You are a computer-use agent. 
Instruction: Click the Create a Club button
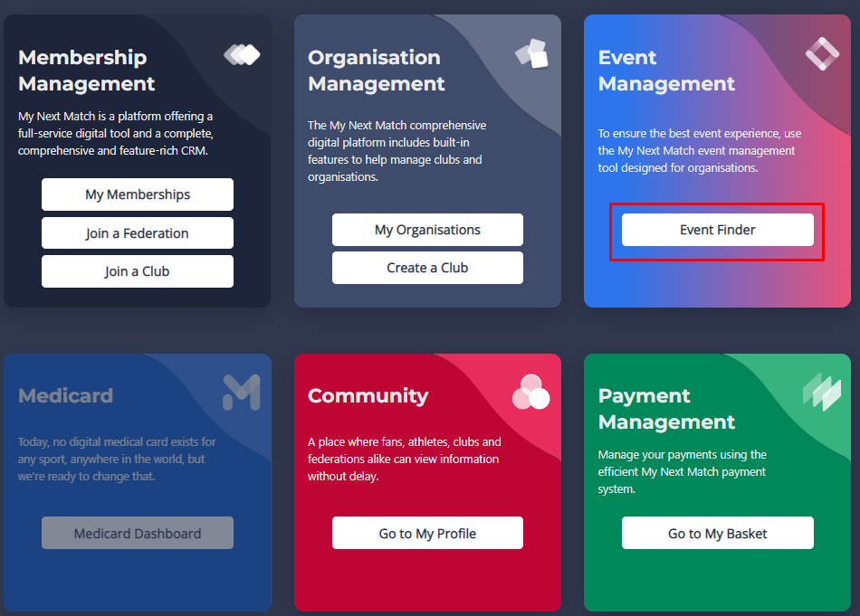click(x=427, y=268)
